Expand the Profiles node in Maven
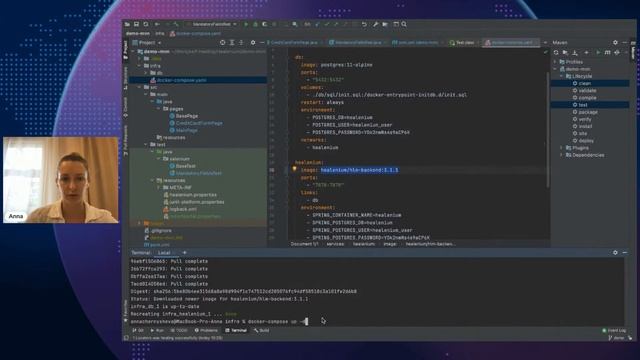The image size is (640, 360). coord(556,62)
